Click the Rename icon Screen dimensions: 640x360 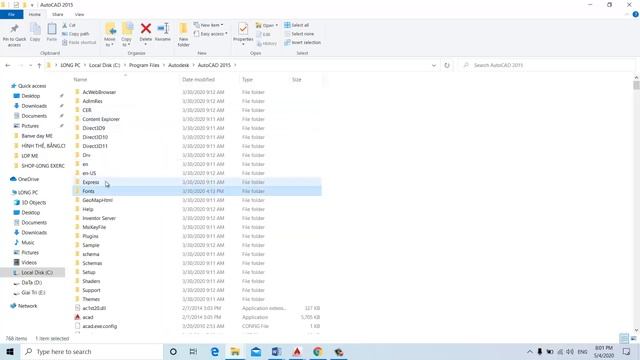point(163,29)
